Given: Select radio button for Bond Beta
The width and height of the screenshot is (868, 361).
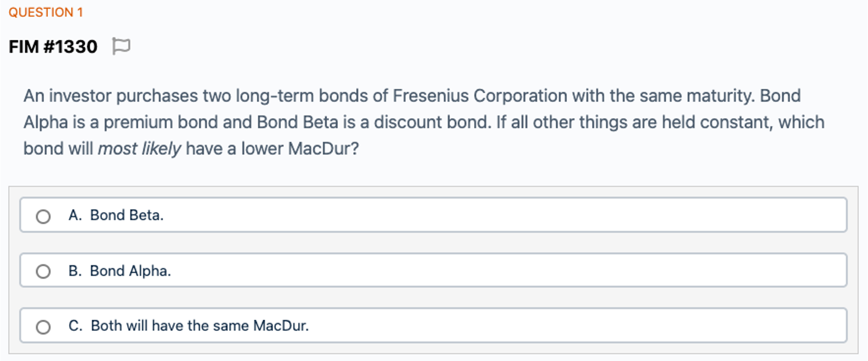Looking at the screenshot, I should click(x=43, y=217).
